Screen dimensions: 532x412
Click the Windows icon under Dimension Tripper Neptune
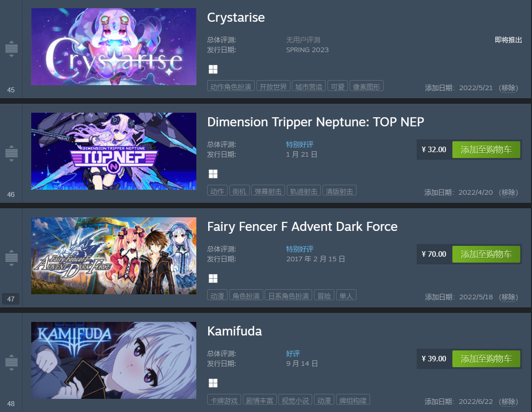pyautogui.click(x=213, y=174)
